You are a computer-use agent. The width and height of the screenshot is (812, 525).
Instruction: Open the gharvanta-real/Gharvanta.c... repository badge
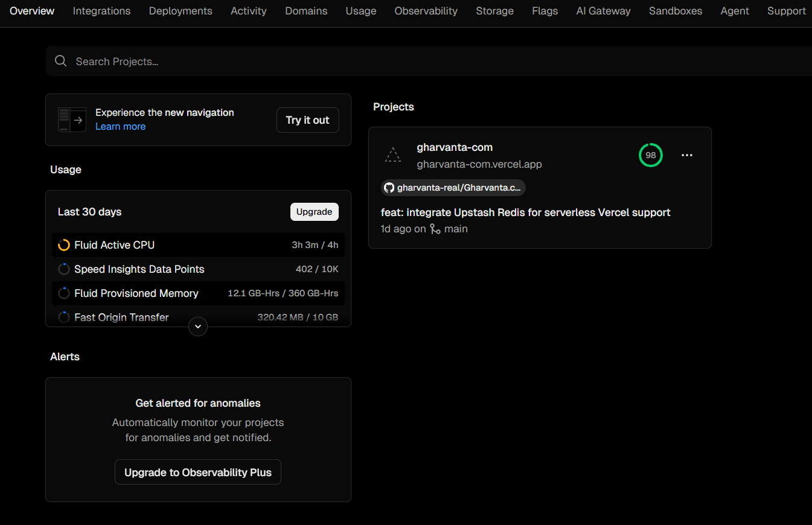click(x=453, y=188)
